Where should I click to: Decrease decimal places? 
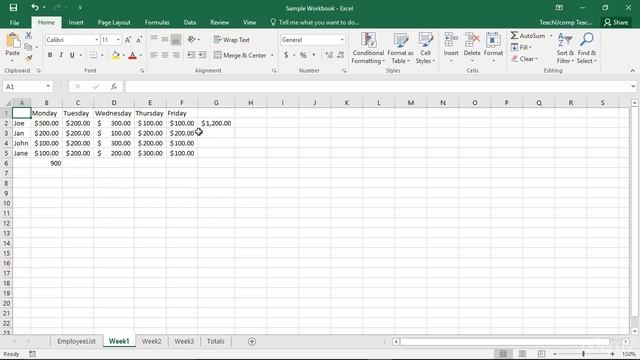click(340, 55)
